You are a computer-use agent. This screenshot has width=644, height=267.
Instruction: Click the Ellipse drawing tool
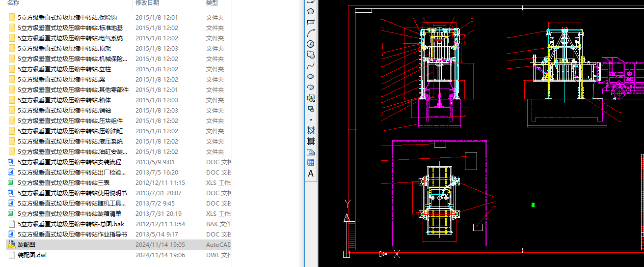pyautogui.click(x=310, y=76)
